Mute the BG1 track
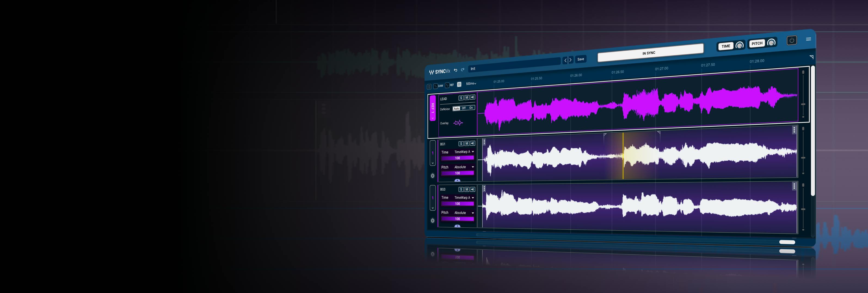This screenshot has height=293, width=868. coord(467,143)
